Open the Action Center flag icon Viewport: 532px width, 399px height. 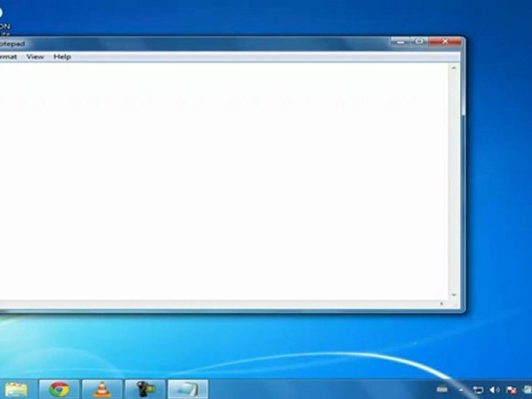(511, 390)
